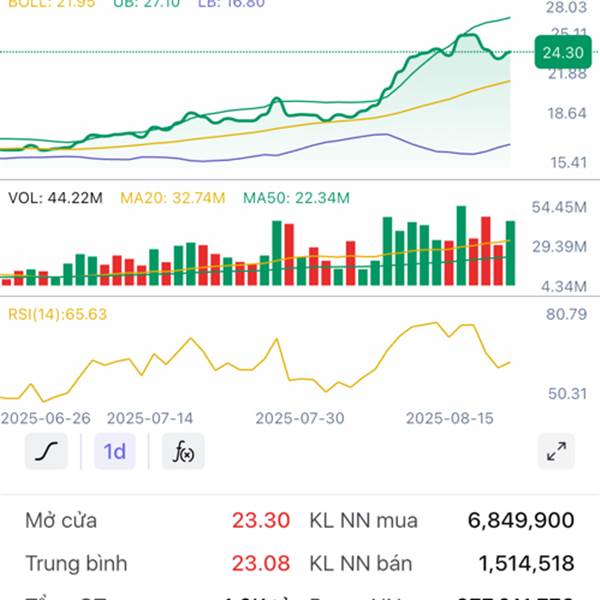Click the 50.31 RSI axis label
The image size is (600, 600).
pyautogui.click(x=567, y=393)
